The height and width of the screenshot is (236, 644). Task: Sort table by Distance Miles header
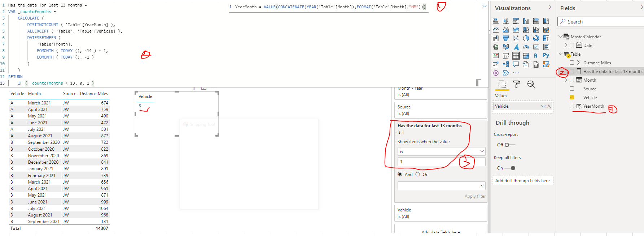click(x=94, y=94)
